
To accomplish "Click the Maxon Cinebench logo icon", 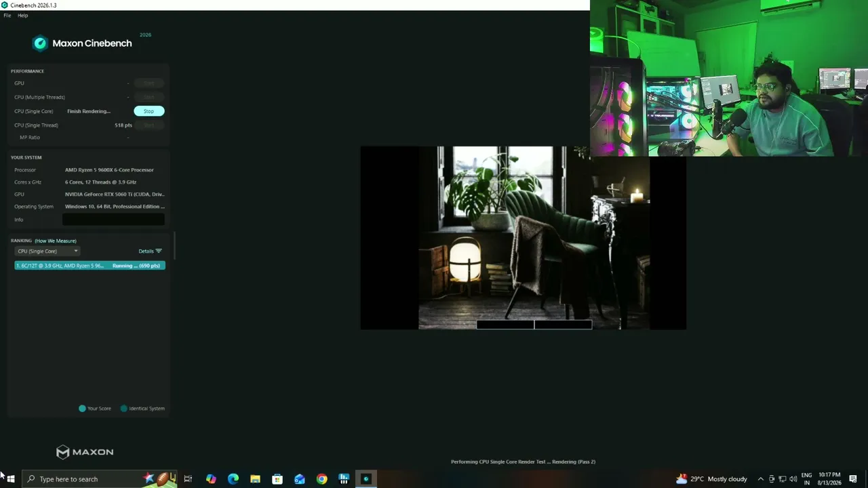I will pyautogui.click(x=40, y=43).
